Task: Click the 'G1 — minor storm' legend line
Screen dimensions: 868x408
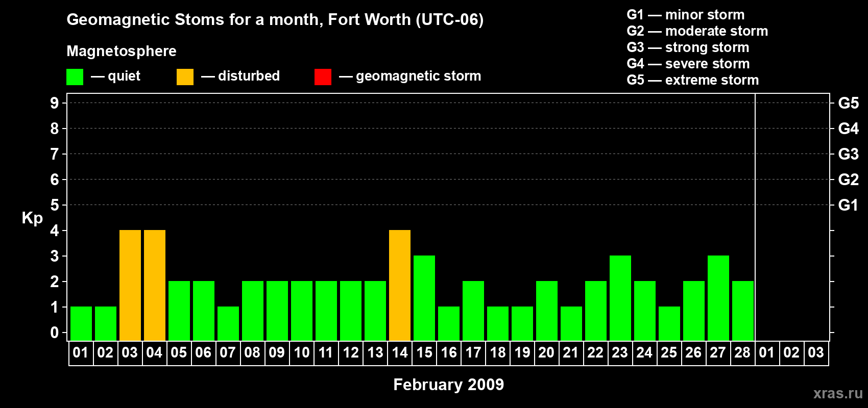Action: tap(685, 15)
